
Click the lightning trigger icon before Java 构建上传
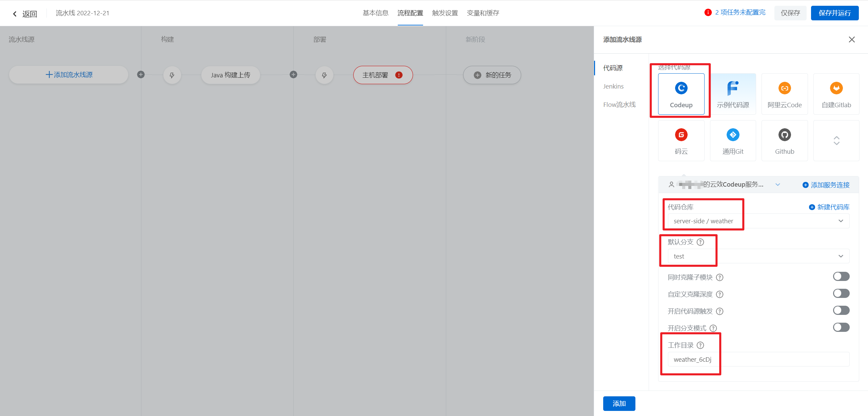pyautogui.click(x=172, y=75)
